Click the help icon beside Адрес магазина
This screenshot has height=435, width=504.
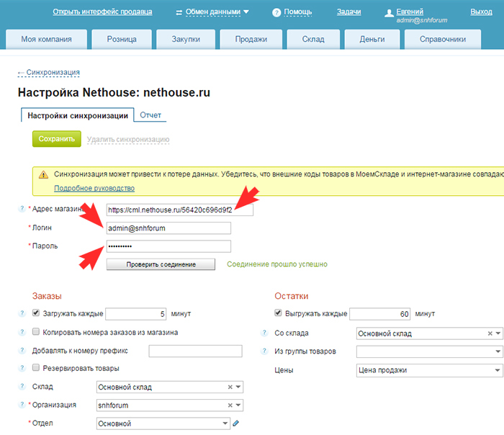point(22,209)
